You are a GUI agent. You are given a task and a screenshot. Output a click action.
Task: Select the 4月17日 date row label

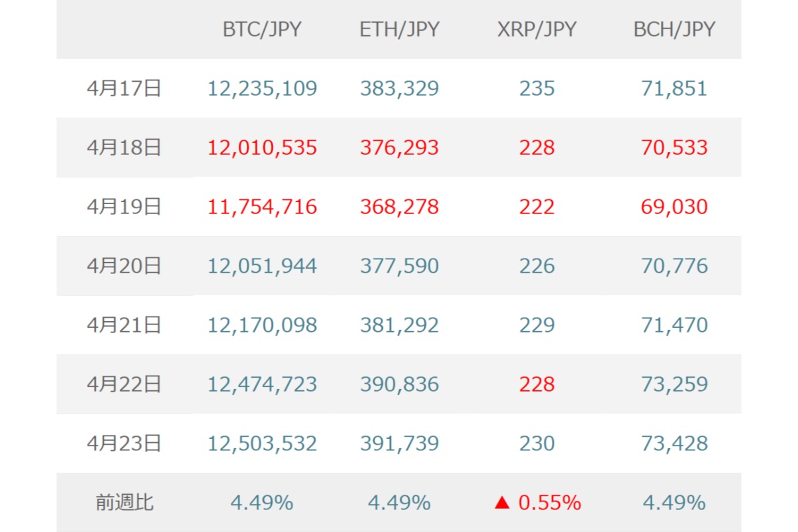124,88
